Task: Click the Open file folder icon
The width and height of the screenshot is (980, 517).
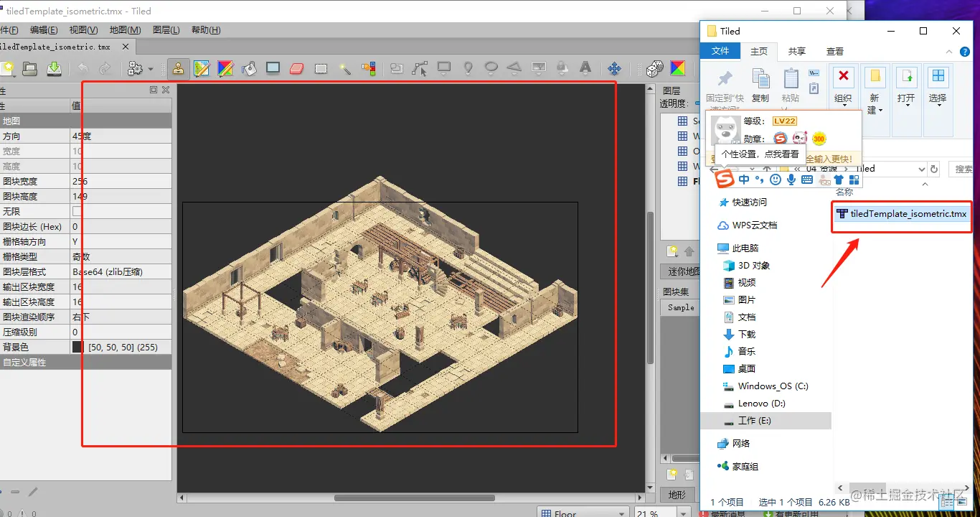Action: [x=29, y=69]
